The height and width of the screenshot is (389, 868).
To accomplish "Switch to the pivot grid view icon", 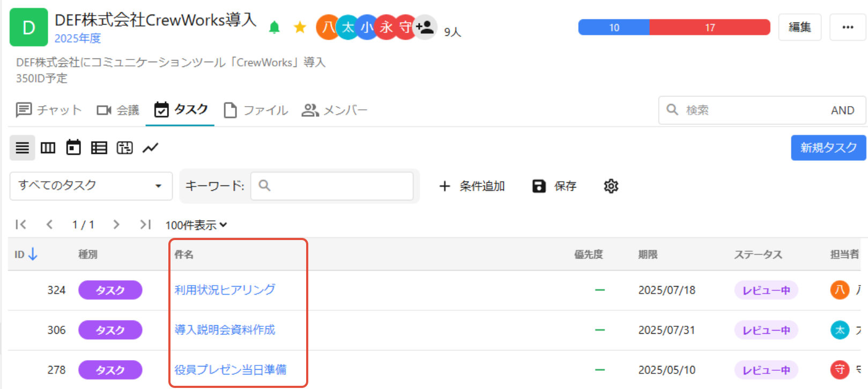I will [125, 148].
